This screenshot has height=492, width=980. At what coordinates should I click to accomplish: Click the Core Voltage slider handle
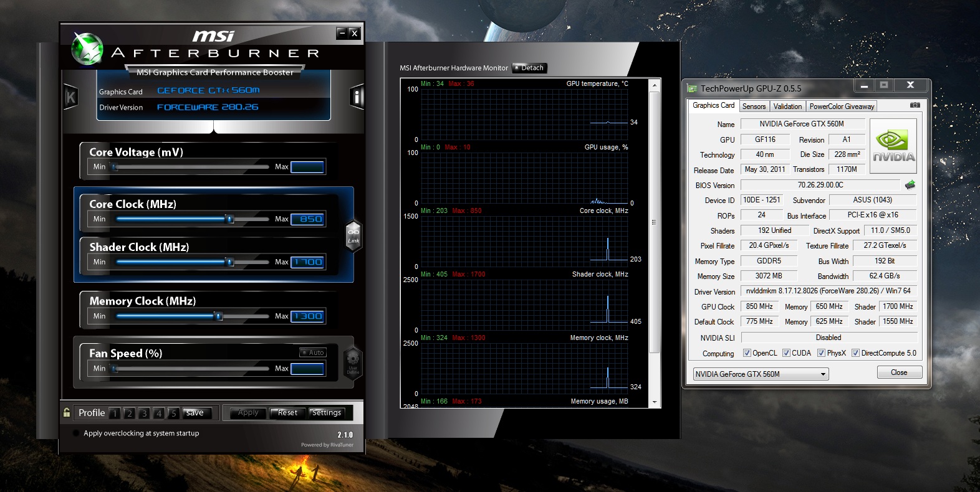click(114, 167)
